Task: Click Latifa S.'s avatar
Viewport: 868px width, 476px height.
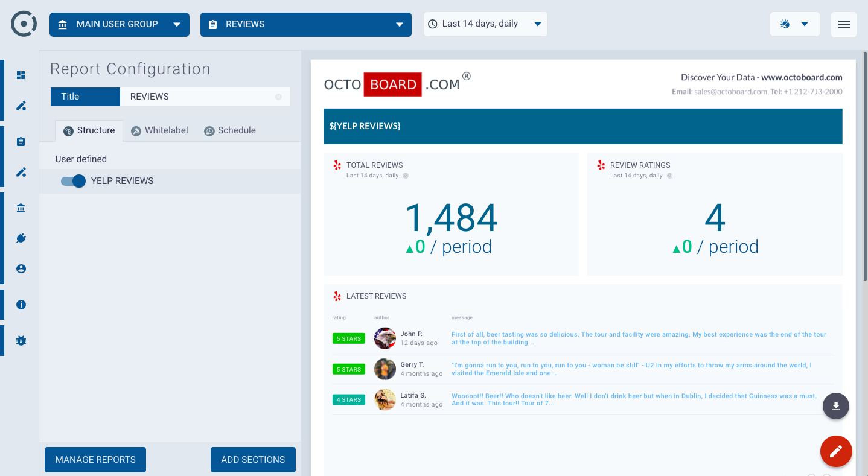Action: coord(385,399)
